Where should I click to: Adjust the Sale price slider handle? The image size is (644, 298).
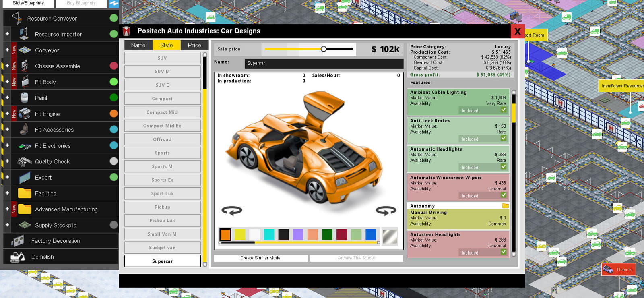tap(324, 49)
